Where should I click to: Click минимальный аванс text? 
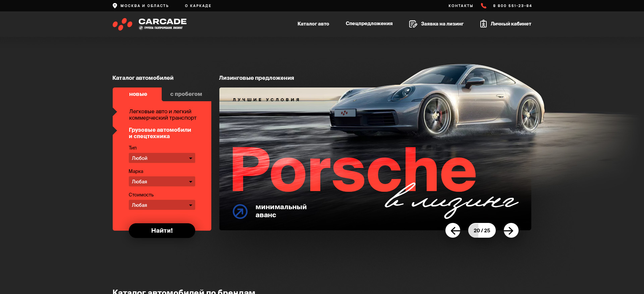coord(281,211)
